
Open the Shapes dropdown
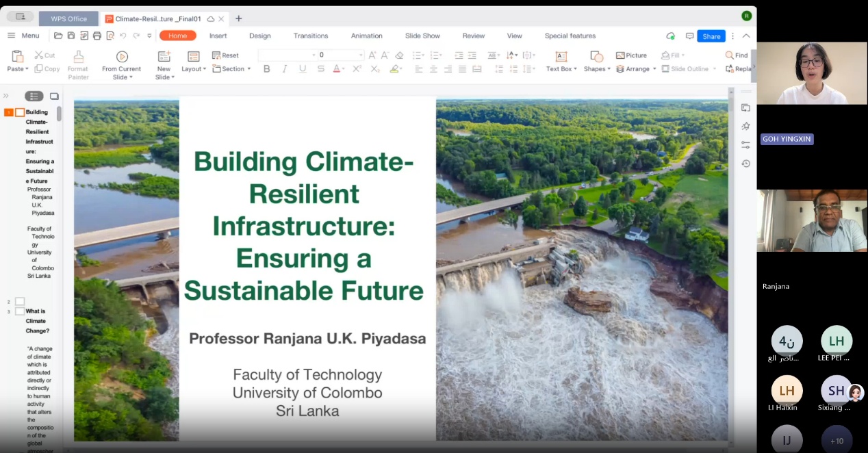(598, 69)
